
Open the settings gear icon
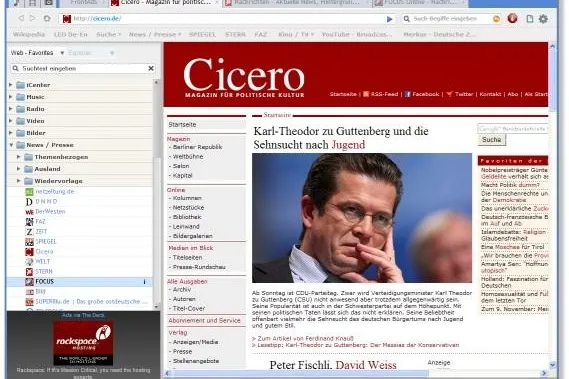[543, 19]
